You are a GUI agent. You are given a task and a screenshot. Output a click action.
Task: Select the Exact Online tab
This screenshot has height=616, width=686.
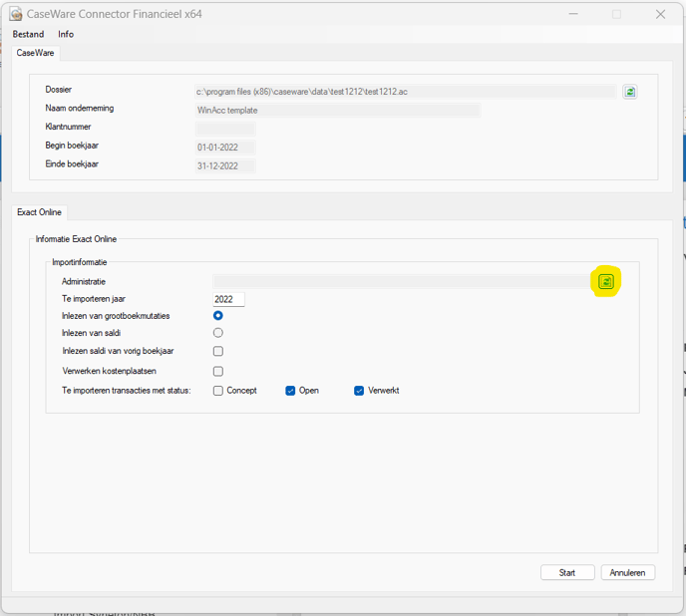39,212
